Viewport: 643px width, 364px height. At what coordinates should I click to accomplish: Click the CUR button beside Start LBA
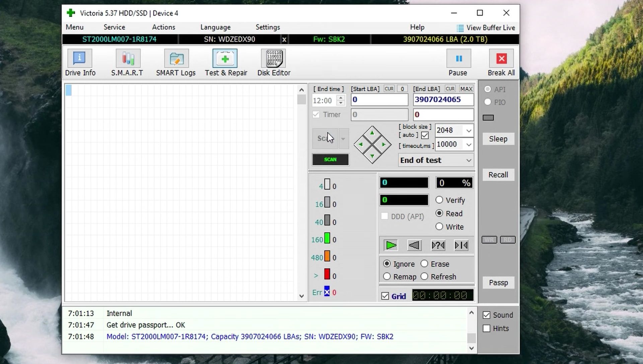tap(389, 89)
